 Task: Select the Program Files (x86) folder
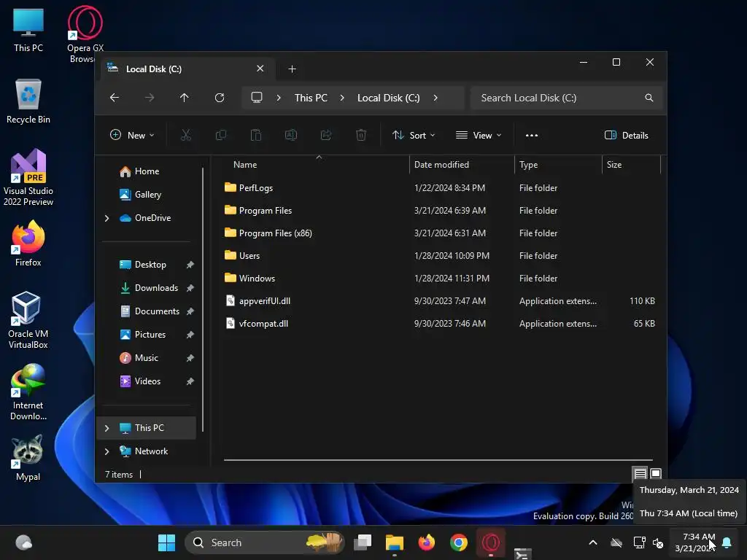tap(438, 233)
